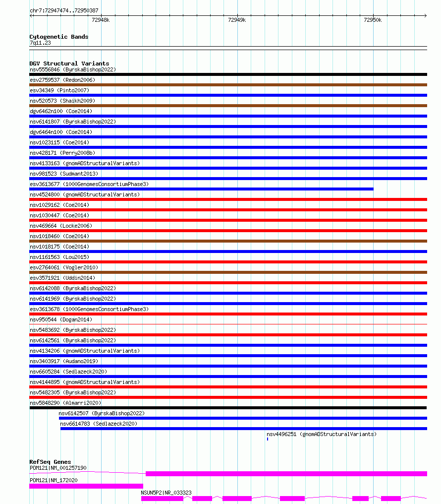Image resolution: width=441 pixels, height=504 pixels.
Task: Select the nsv6142507 (ByrskaBishop2022) label
Action: coord(102,413)
